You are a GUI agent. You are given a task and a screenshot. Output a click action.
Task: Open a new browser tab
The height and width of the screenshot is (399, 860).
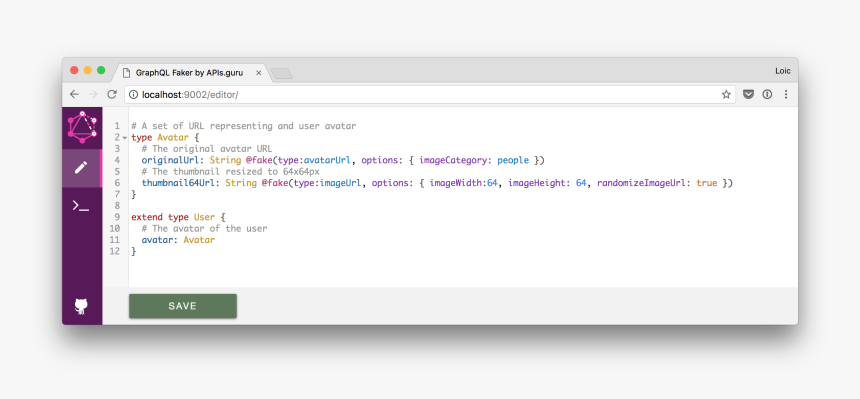click(282, 74)
